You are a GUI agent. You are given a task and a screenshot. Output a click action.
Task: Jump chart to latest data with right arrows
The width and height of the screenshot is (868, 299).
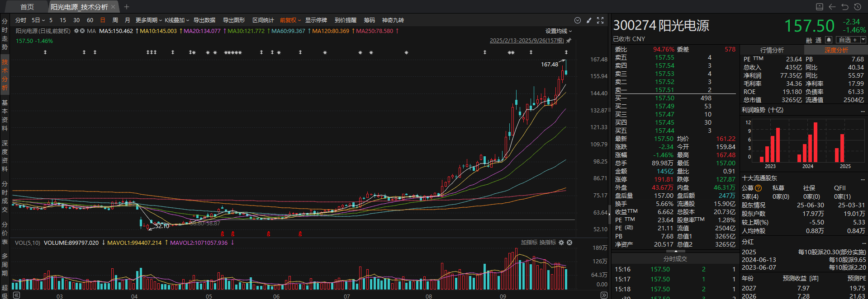click(x=604, y=295)
